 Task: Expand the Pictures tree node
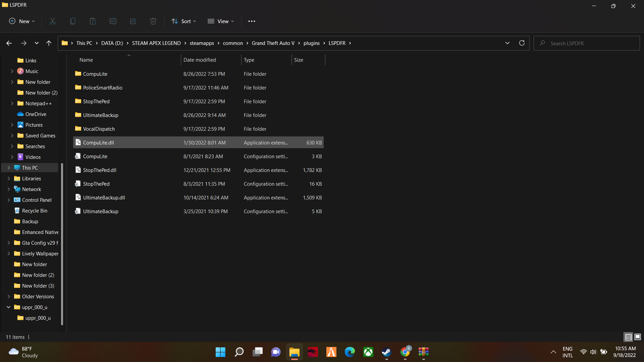click(12, 125)
